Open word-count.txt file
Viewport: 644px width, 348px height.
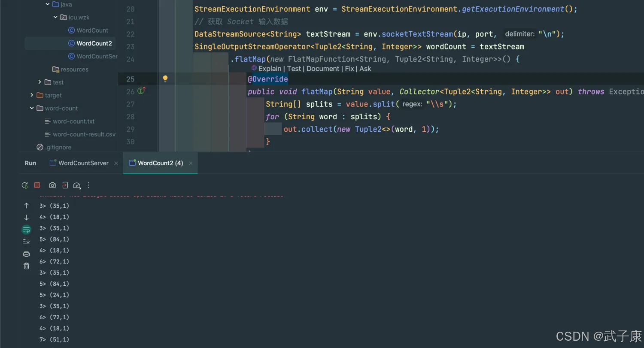(70, 121)
